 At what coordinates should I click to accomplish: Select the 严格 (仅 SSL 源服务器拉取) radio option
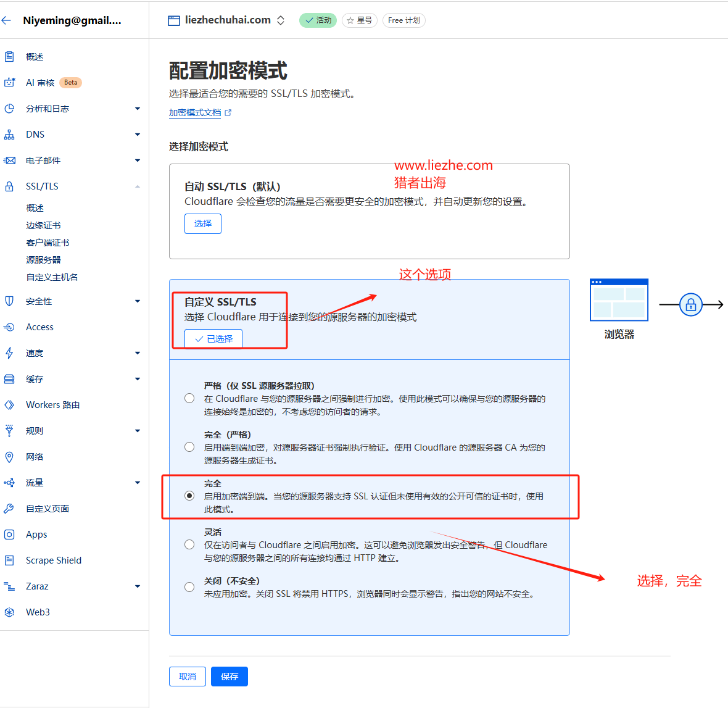[189, 398]
